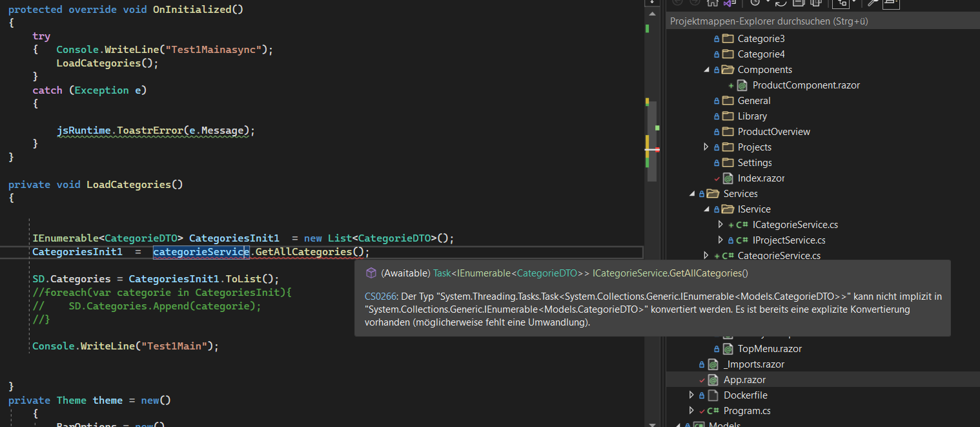
Task: Click the ProductComponent.razor file icon
Action: 742,85
